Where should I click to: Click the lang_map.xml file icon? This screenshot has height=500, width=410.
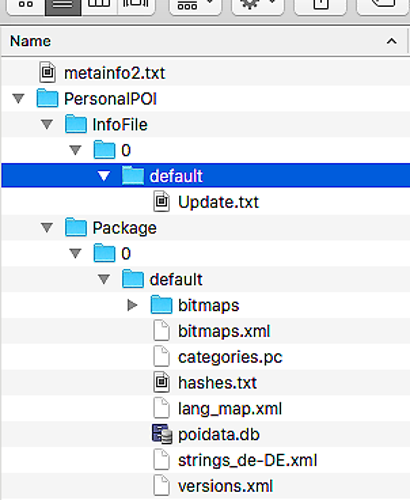coord(162,408)
